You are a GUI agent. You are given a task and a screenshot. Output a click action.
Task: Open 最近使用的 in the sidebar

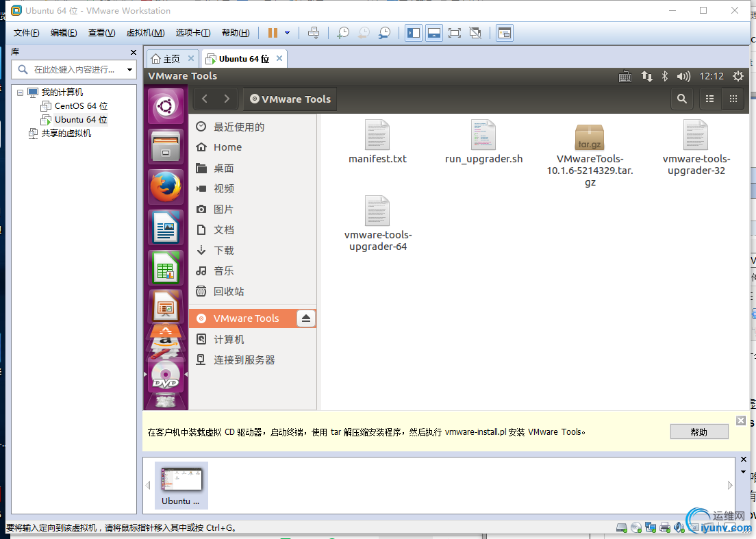click(252, 127)
